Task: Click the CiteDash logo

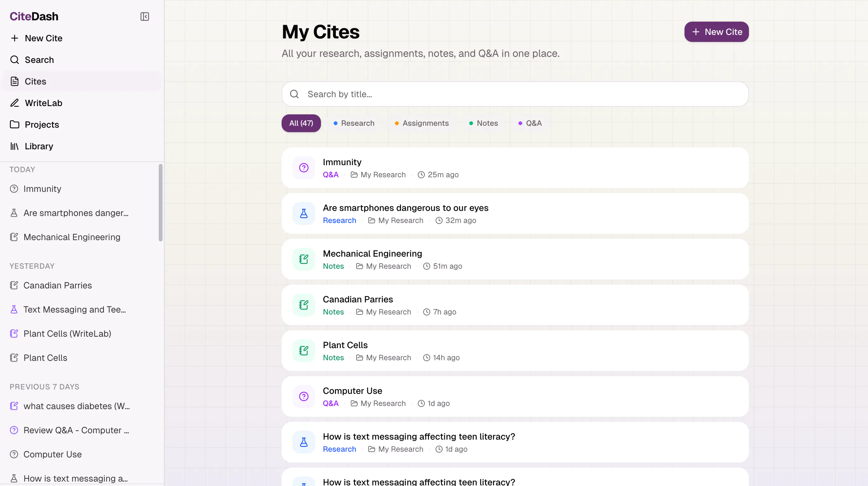Action: click(x=34, y=16)
